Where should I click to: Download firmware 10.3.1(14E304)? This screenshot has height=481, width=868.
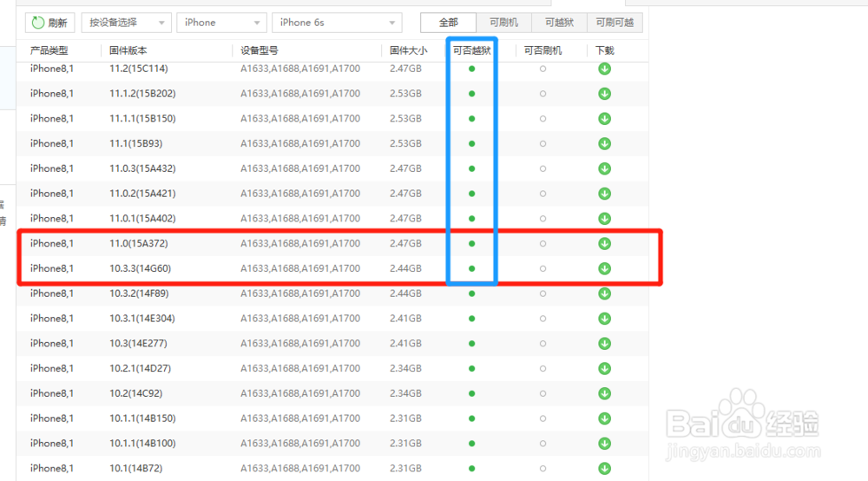(604, 319)
